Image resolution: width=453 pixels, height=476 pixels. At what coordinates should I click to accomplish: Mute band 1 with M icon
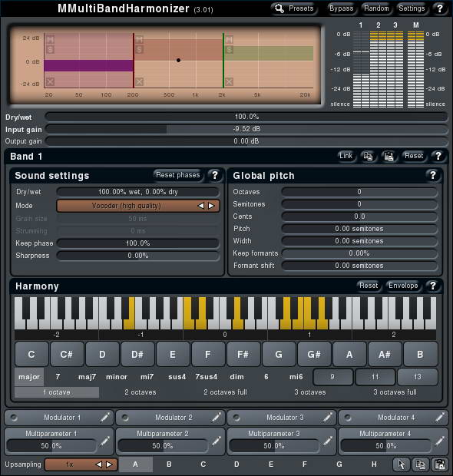click(50, 39)
